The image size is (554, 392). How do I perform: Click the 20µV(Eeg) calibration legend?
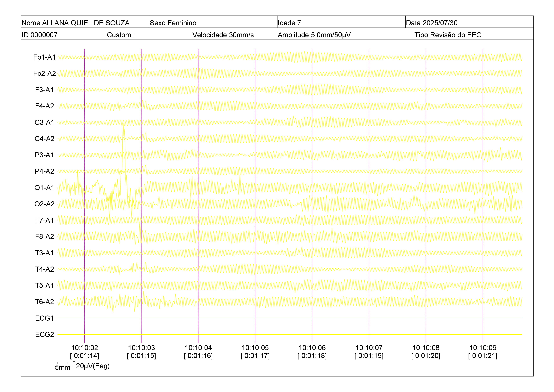coord(93,366)
